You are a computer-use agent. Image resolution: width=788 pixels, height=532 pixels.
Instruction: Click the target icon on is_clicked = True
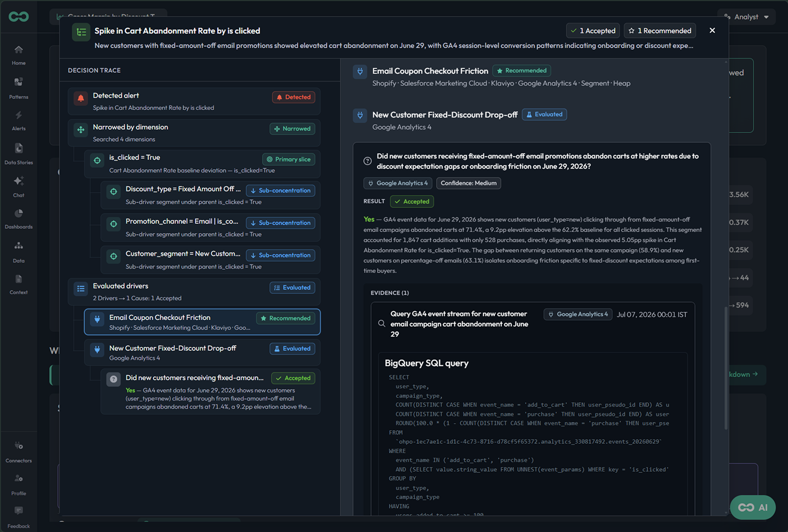97,160
